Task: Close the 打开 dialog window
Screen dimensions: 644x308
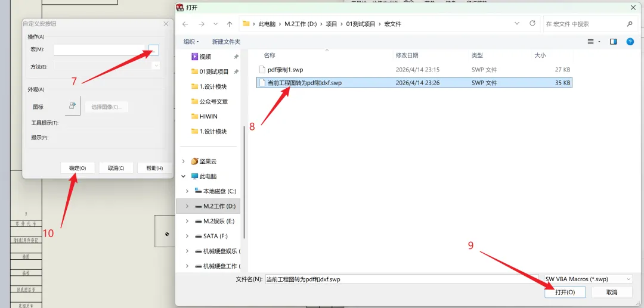Action: coord(633,7)
